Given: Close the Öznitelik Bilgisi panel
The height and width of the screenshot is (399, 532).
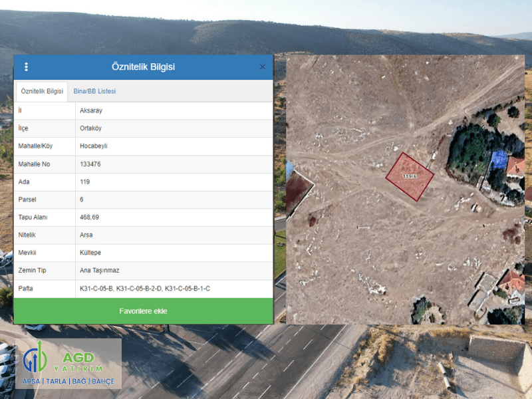Looking at the screenshot, I should 263,67.
